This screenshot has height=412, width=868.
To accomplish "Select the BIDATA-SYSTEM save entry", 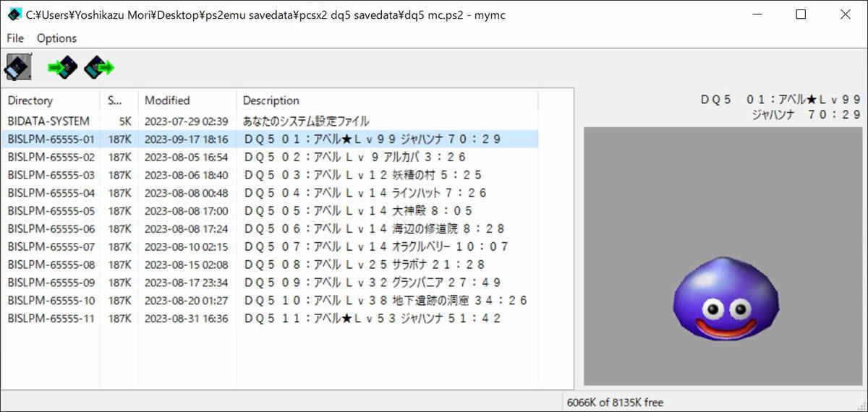I will [x=270, y=121].
